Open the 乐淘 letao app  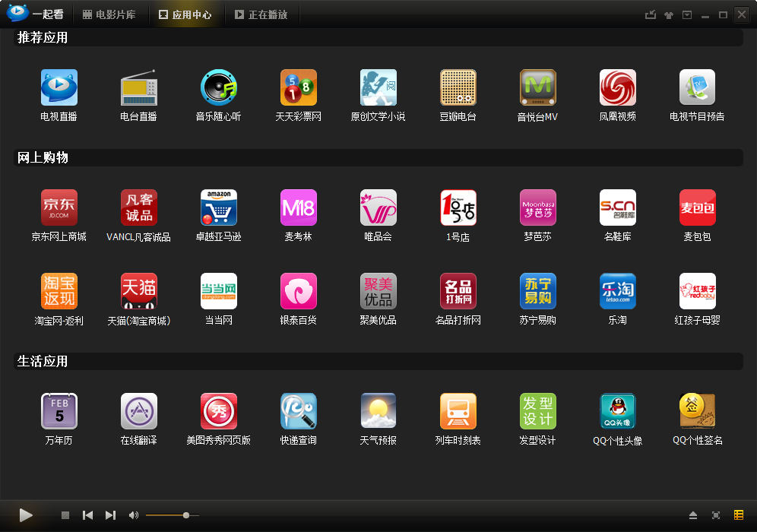pos(617,291)
